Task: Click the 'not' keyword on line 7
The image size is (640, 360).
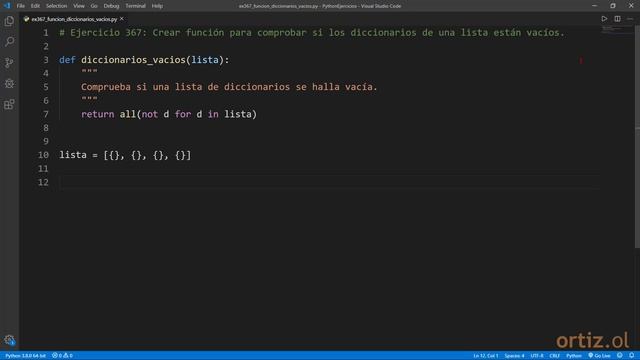Action: pos(150,114)
